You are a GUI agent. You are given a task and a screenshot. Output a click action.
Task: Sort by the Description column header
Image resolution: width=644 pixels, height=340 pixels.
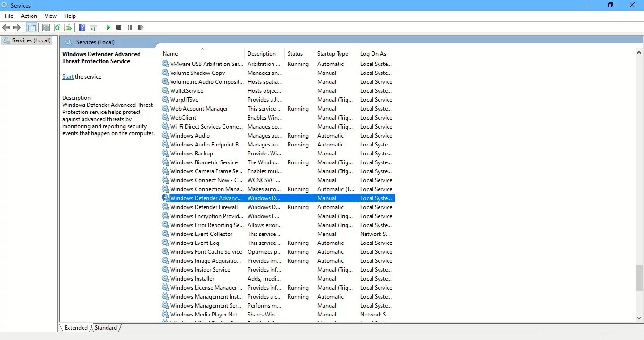(x=264, y=53)
